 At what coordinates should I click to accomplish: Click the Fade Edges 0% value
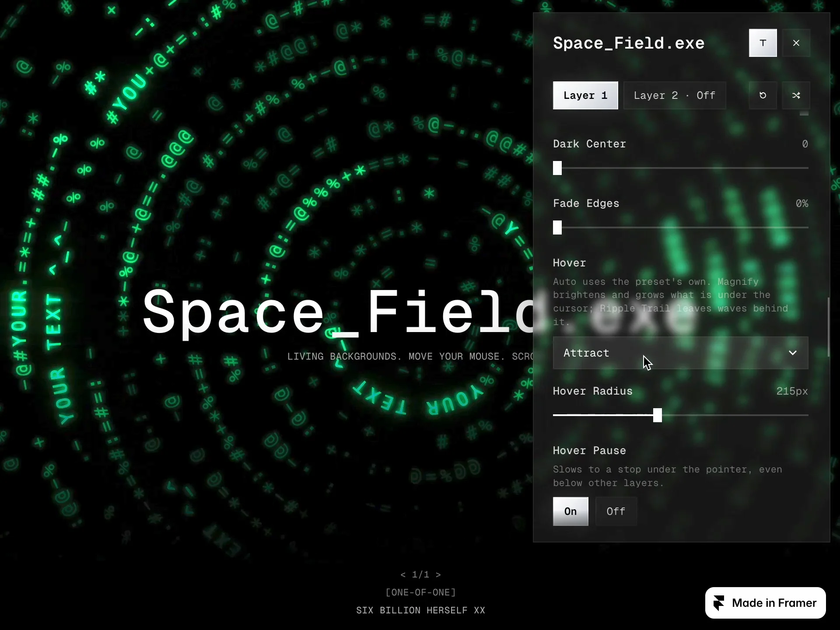[801, 203]
